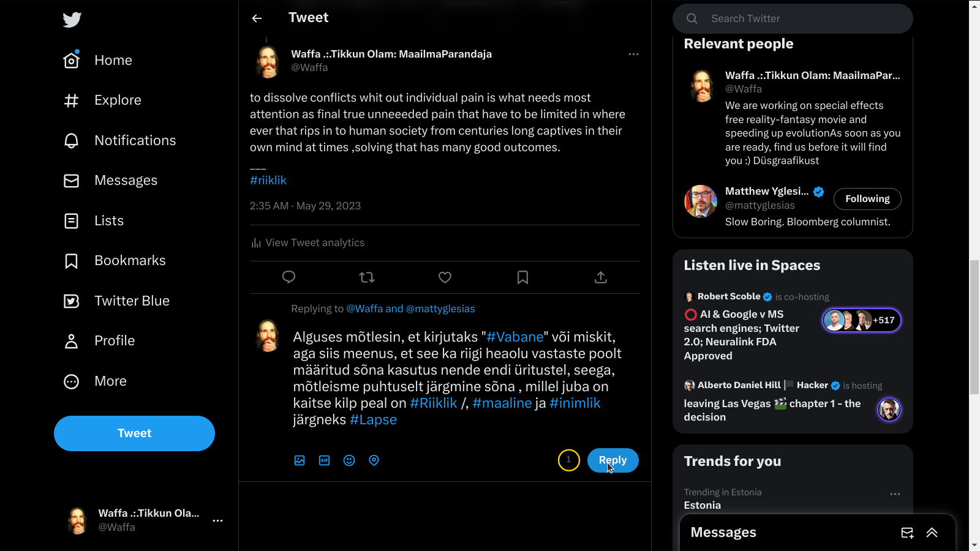The image size is (980, 551).
Task: Bookmark the tweet via bookmark icon
Action: click(x=522, y=277)
